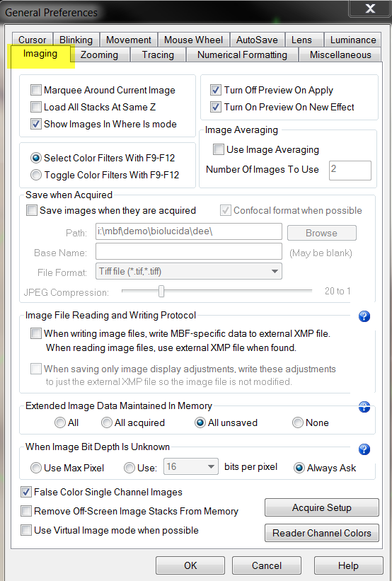Uncheck Turn Off Preview On Apply
392x581 pixels.
[x=216, y=90]
